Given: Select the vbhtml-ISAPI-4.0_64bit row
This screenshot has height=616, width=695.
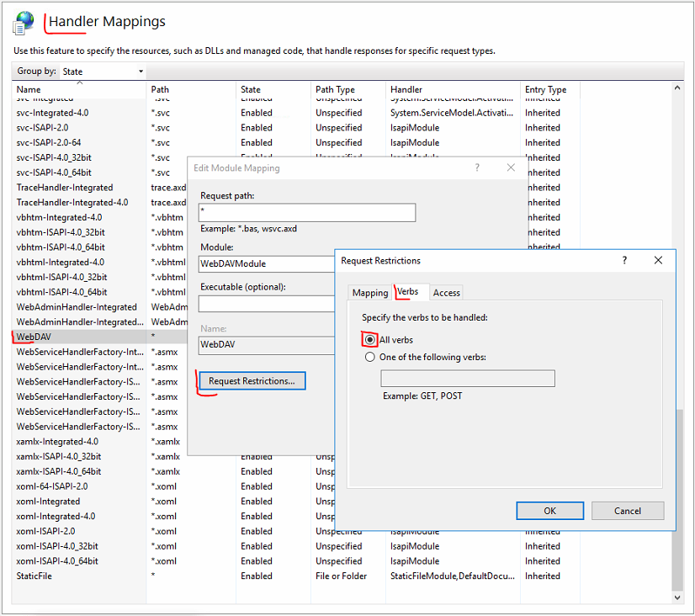Looking at the screenshot, I should point(61,292).
